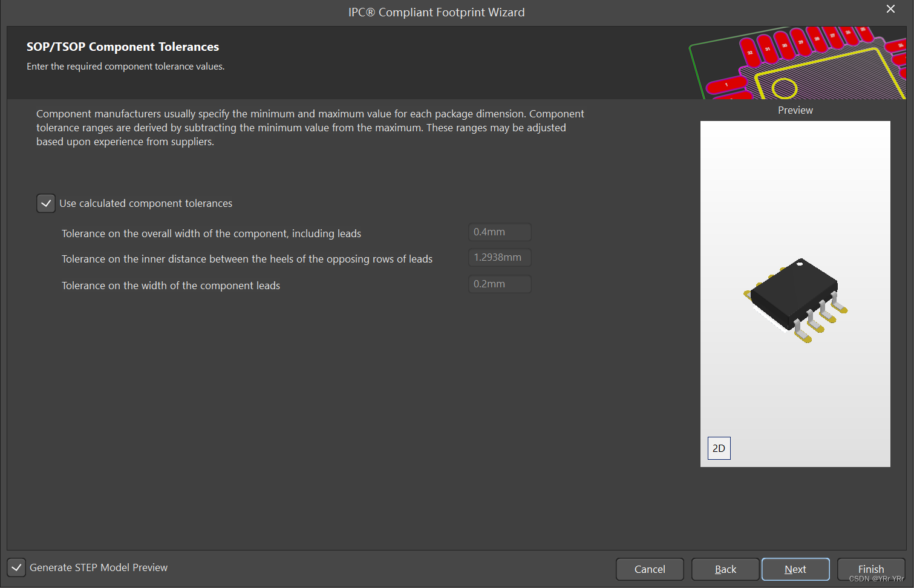Click the 'SOP/TSOP Component Tolerances' heading
Image resolution: width=914 pixels, height=588 pixels.
coord(123,47)
